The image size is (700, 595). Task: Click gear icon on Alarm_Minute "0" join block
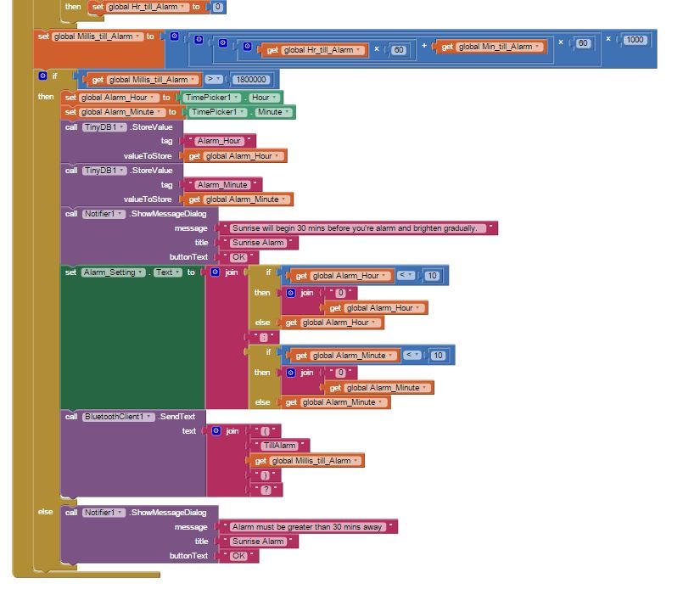[291, 372]
